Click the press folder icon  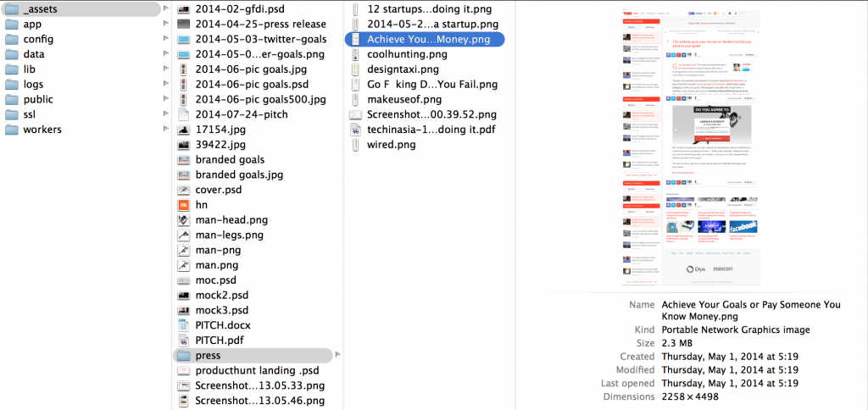(x=183, y=356)
